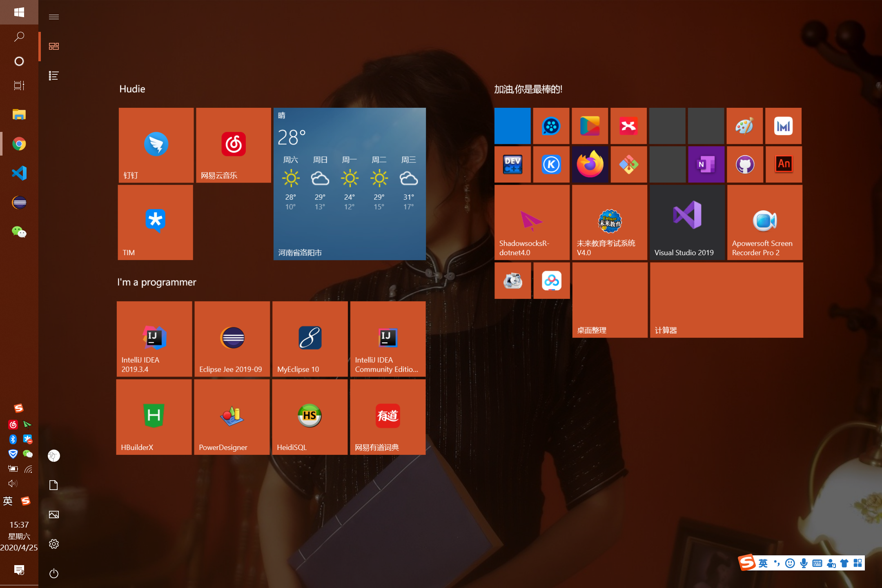Open the 计算器 tile
Screen dimensions: 882x588
[726, 300]
